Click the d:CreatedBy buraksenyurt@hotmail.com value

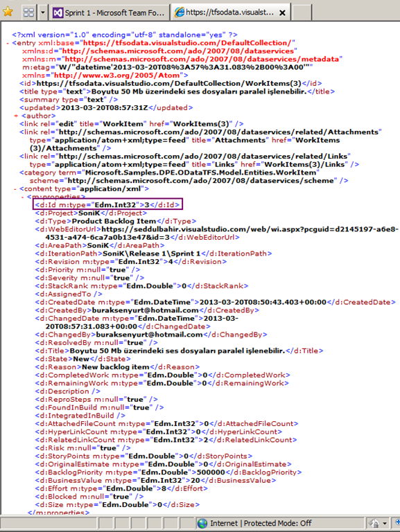point(146,310)
